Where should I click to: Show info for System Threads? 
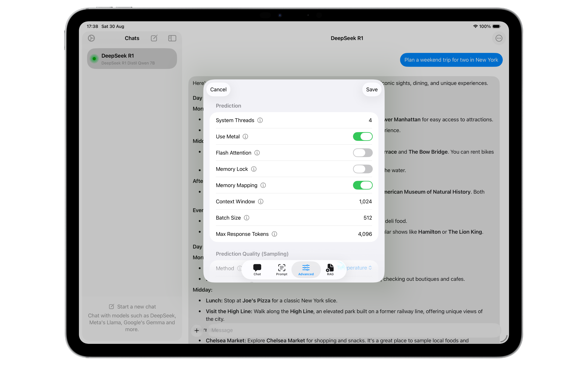[260, 120]
